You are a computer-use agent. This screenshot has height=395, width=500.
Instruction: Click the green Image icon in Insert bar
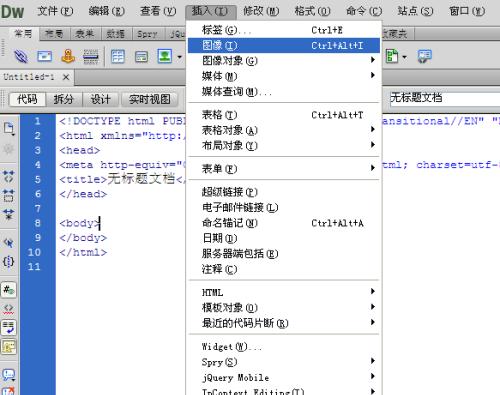[x=165, y=56]
